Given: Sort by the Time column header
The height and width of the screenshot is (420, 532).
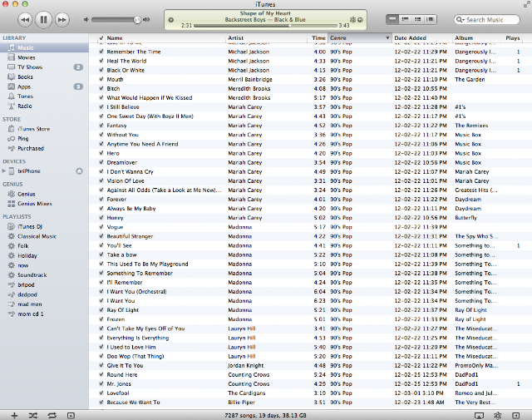Looking at the screenshot, I should point(318,38).
